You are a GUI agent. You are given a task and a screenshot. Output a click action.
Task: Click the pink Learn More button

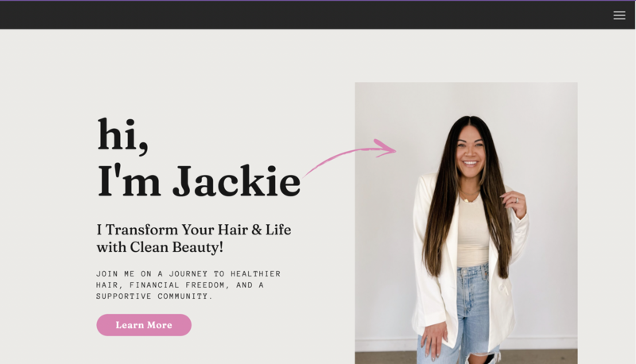point(144,325)
